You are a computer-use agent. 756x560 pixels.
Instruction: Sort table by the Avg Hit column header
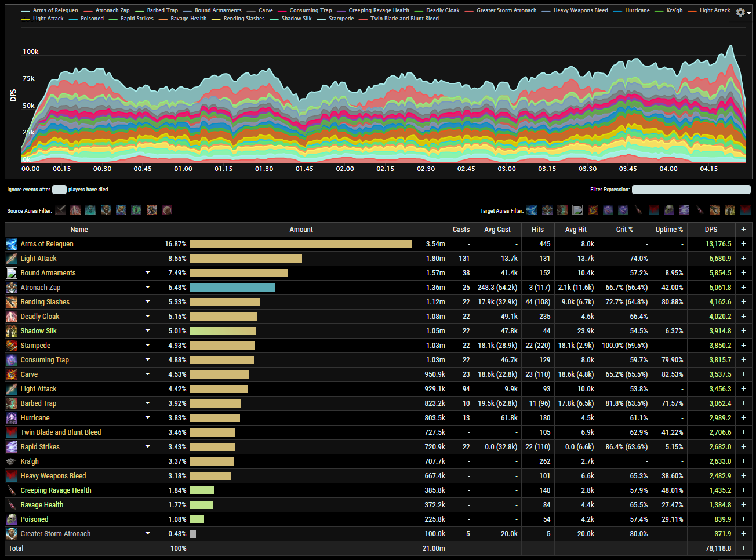[576, 230]
